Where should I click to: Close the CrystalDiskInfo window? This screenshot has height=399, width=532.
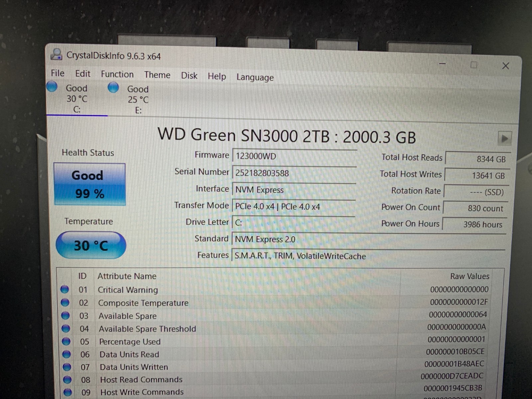click(506, 66)
